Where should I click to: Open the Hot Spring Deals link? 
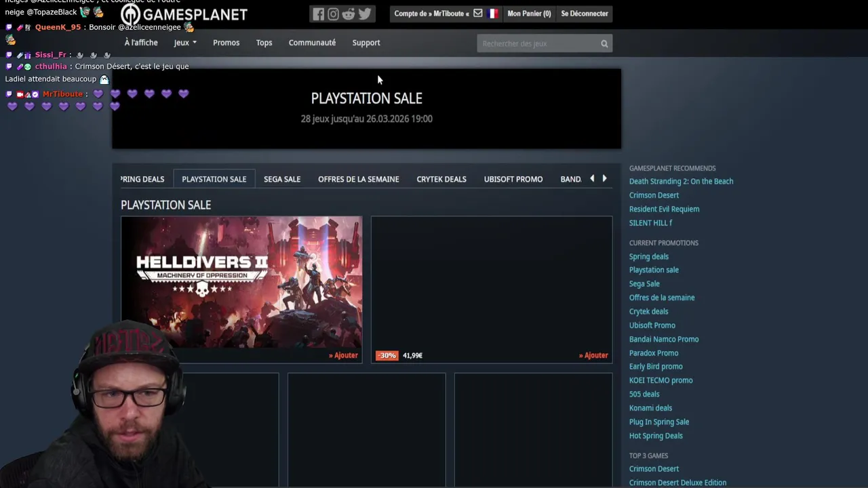(656, 436)
